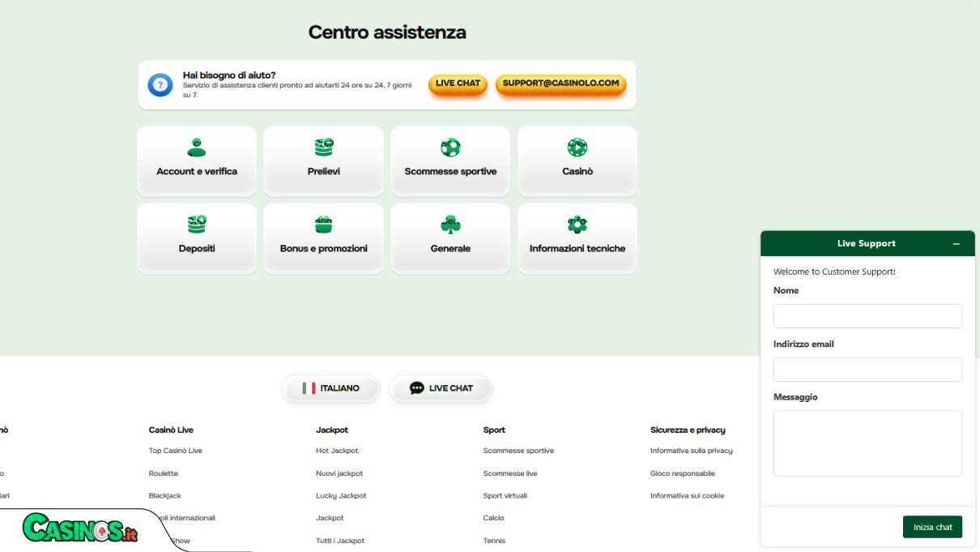Open the Informazioni tecniche category
This screenshot has height=552, width=980.
[577, 238]
